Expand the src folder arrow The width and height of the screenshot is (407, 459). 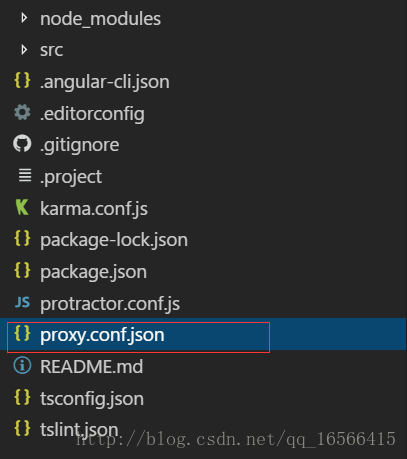24,50
